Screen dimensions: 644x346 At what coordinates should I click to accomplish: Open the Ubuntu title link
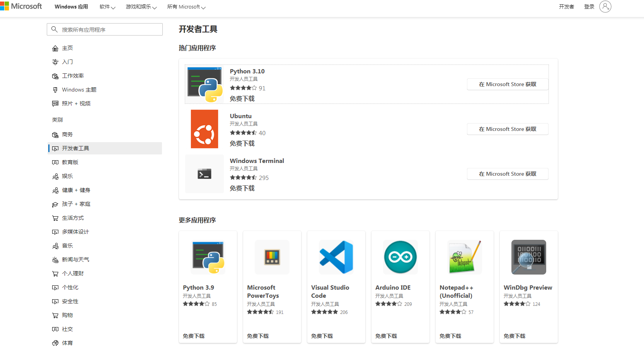pos(241,116)
